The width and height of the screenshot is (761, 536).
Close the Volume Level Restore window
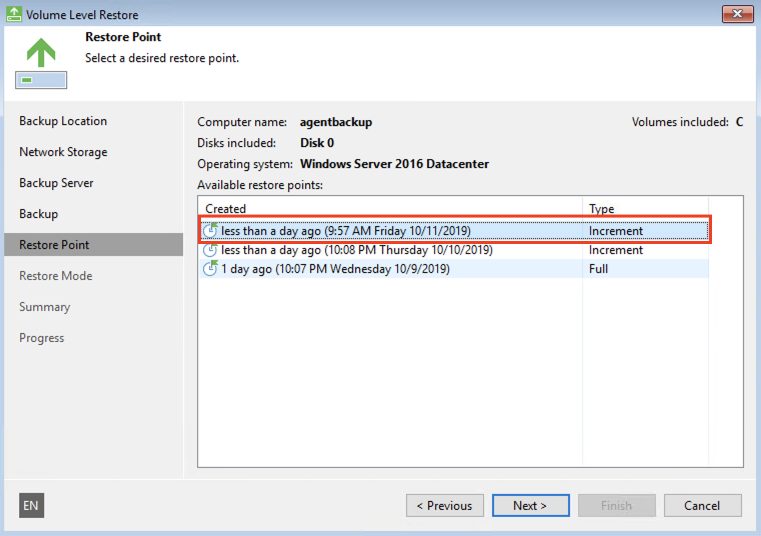click(x=737, y=14)
